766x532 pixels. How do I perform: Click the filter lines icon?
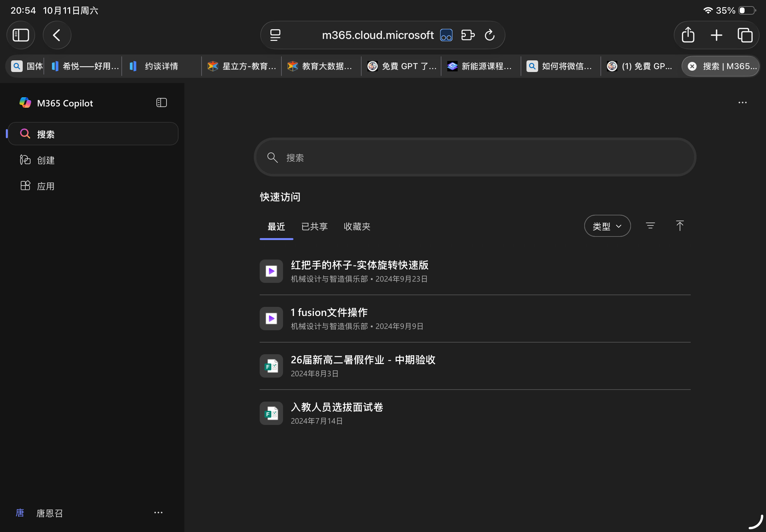(650, 226)
